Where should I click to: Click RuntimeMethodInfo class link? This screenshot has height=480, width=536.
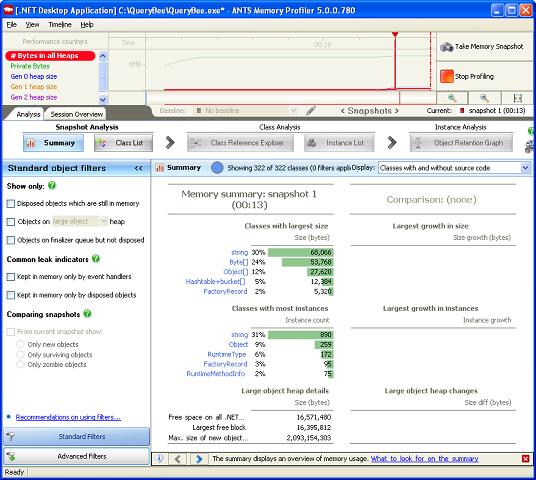216,374
